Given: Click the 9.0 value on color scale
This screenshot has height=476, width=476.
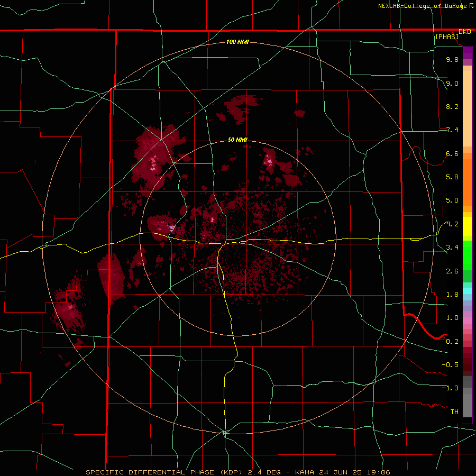Looking at the screenshot, I should [x=452, y=84].
